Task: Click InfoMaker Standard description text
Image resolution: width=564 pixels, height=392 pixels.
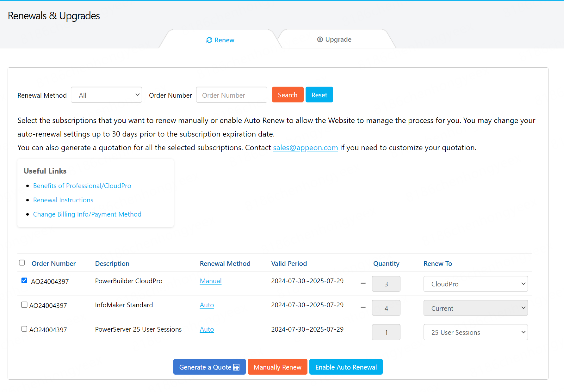Action: pyautogui.click(x=124, y=305)
